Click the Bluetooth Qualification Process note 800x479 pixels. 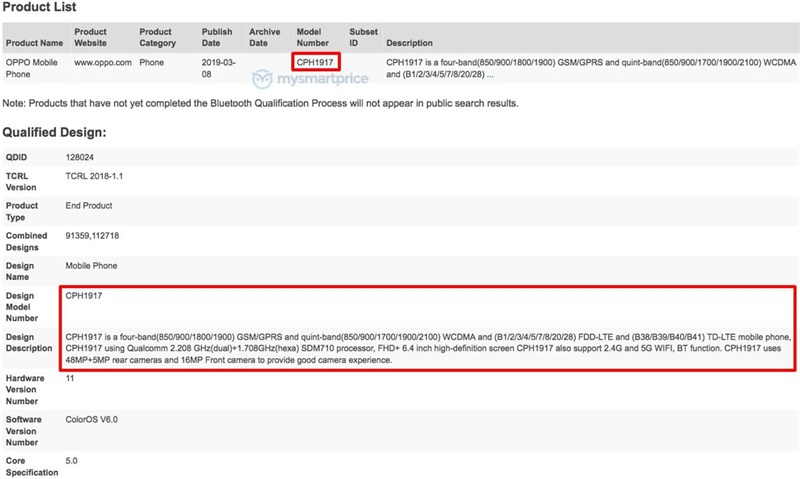pos(260,103)
